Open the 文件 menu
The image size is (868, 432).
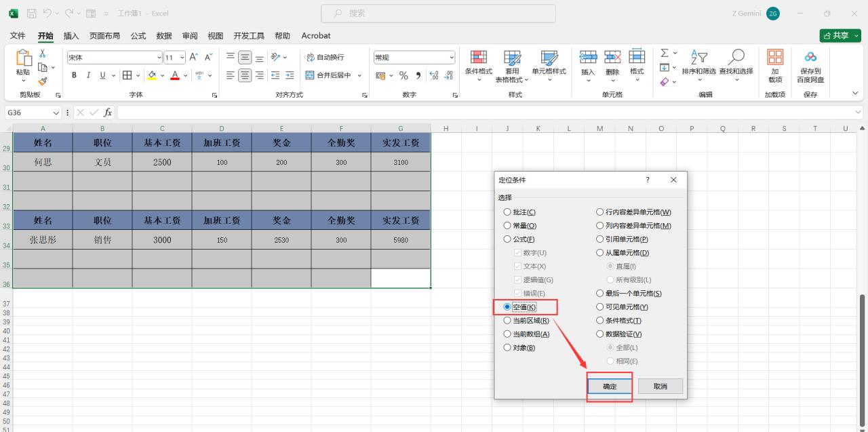click(18, 35)
